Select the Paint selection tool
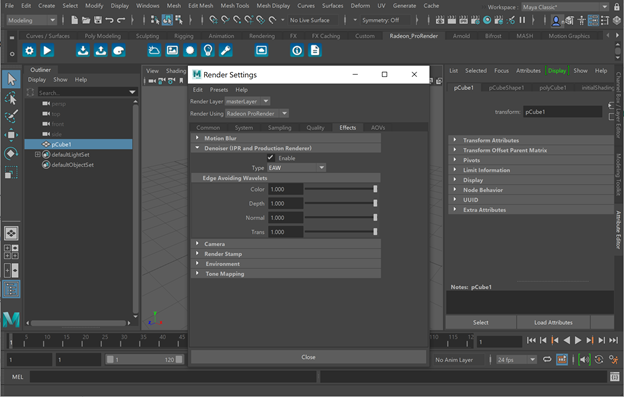The image size is (624, 397). pos(11,116)
